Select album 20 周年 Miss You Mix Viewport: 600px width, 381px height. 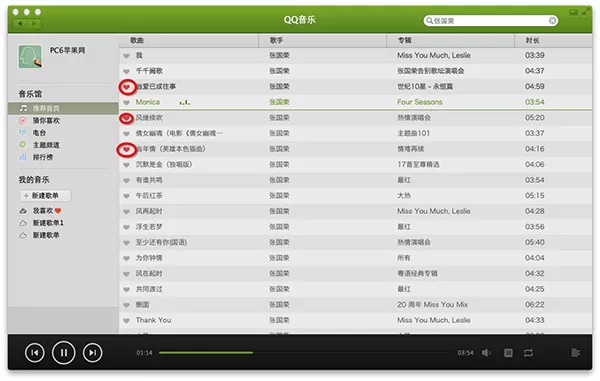coord(432,304)
